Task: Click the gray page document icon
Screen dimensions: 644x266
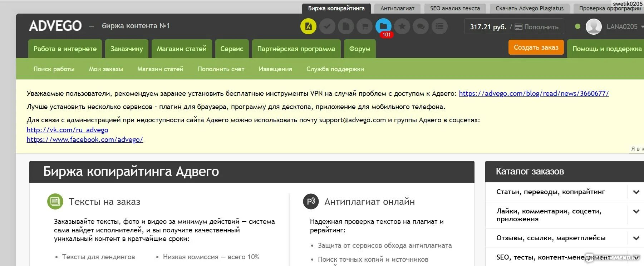Action: 346,26
